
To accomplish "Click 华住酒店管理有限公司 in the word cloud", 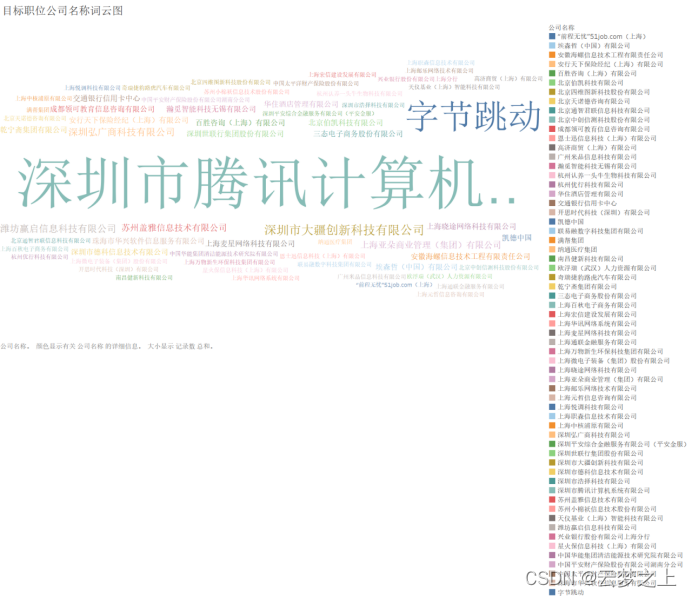I will click(x=301, y=104).
